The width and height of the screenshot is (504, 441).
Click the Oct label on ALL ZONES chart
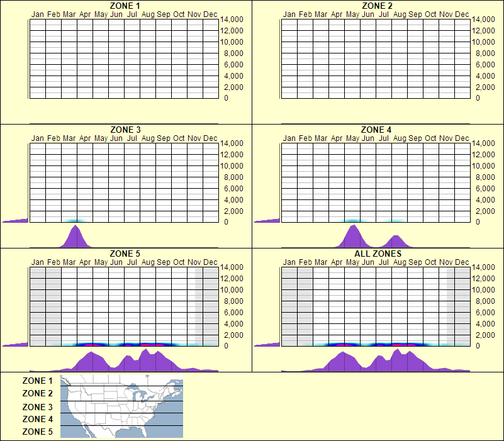tap(430, 262)
